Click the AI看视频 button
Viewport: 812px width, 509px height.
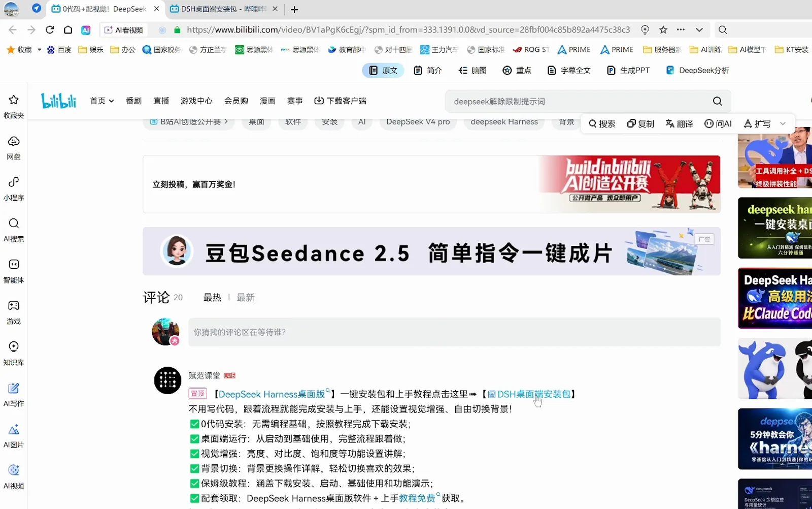124,30
